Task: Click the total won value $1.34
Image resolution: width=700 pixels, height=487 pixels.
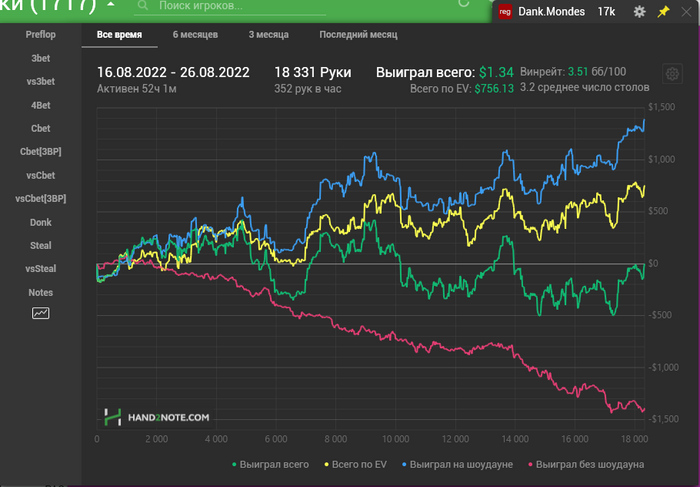Action: (496, 72)
